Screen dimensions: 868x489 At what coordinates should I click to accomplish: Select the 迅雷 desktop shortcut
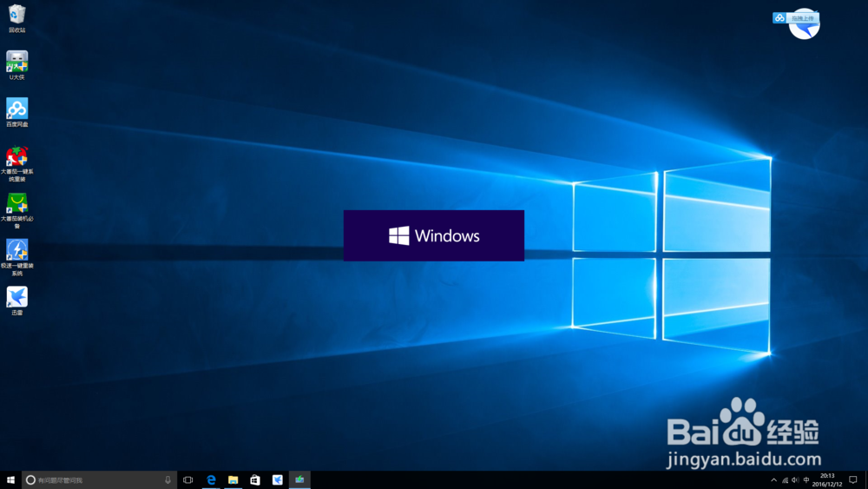(x=17, y=301)
